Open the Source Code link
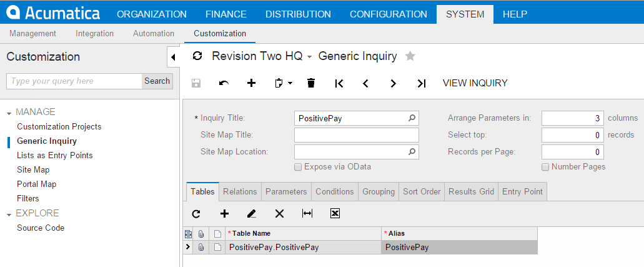 coord(41,228)
